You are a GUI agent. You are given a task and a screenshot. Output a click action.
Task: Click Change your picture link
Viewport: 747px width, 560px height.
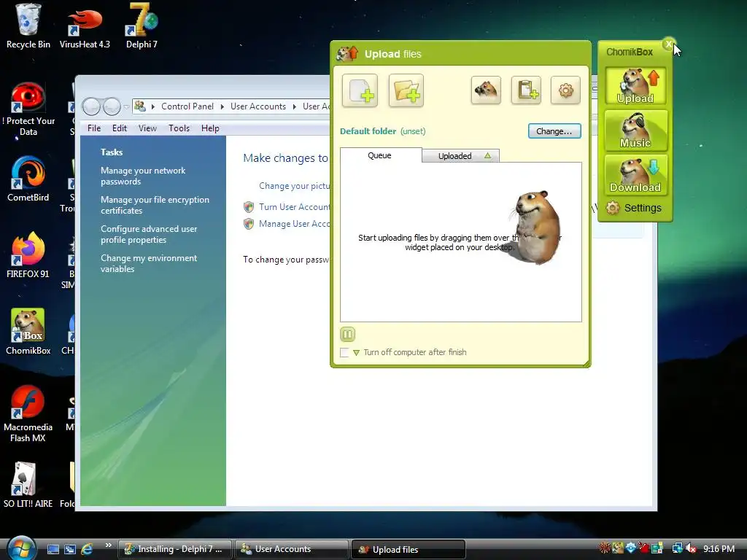[x=295, y=186]
